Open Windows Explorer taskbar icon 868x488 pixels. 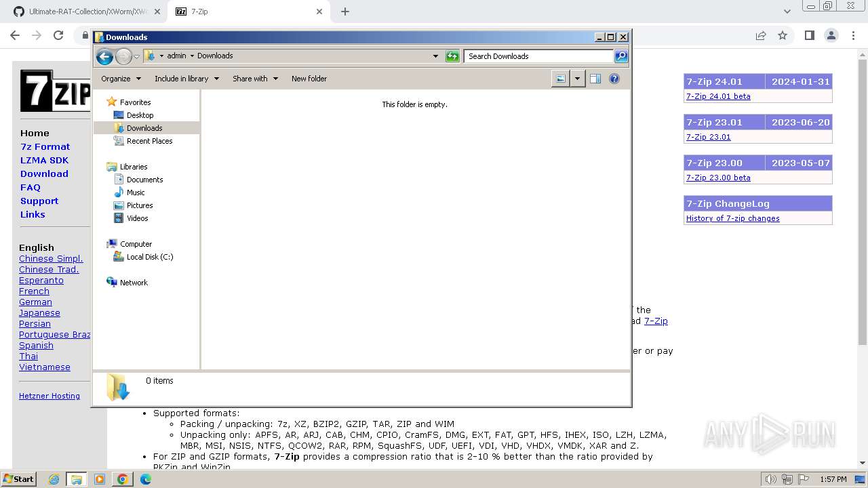[x=77, y=479]
